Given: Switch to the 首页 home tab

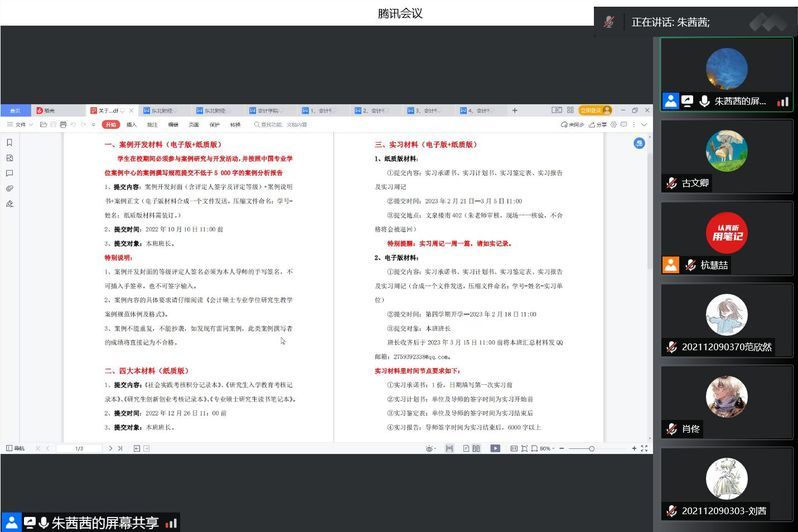Looking at the screenshot, I should tap(14, 110).
